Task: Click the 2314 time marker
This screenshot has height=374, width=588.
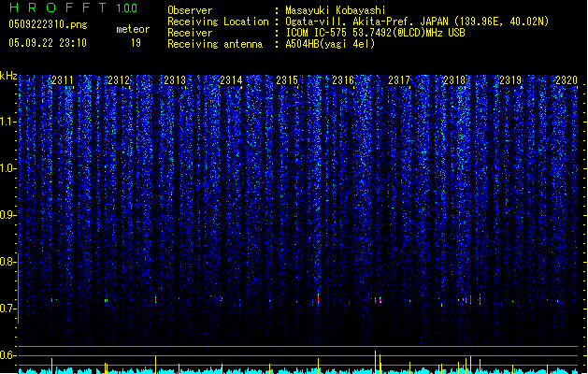Action: tap(231, 80)
